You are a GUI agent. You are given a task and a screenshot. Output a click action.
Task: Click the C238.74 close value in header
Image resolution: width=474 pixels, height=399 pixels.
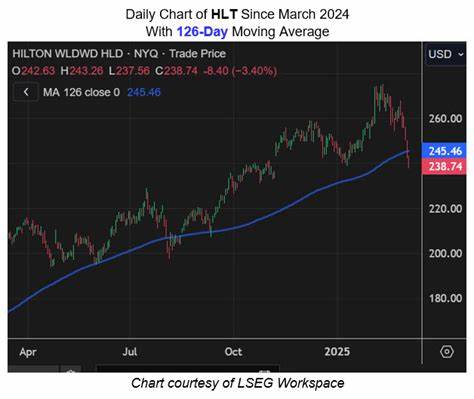pos(176,71)
